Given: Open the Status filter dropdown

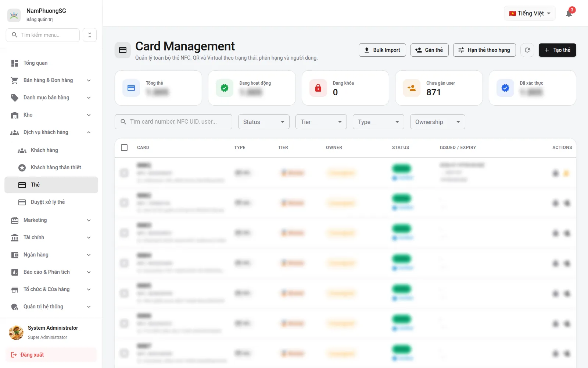Looking at the screenshot, I should click(x=264, y=122).
